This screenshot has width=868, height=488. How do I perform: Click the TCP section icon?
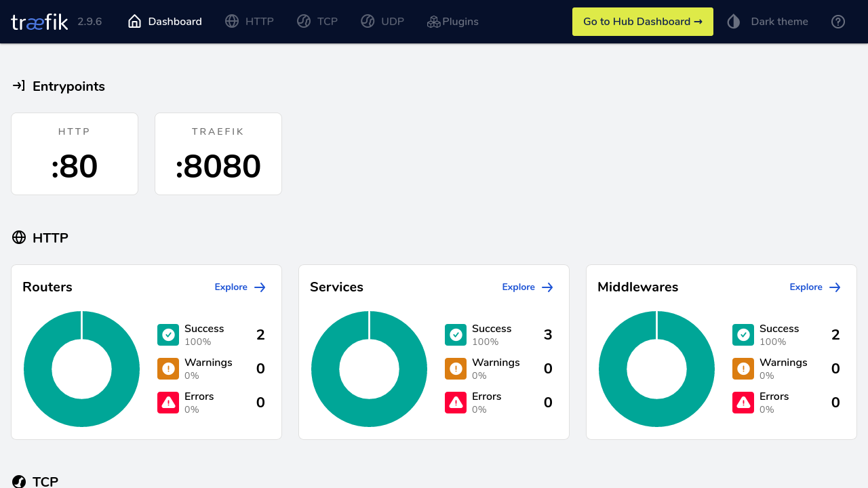[19, 481]
